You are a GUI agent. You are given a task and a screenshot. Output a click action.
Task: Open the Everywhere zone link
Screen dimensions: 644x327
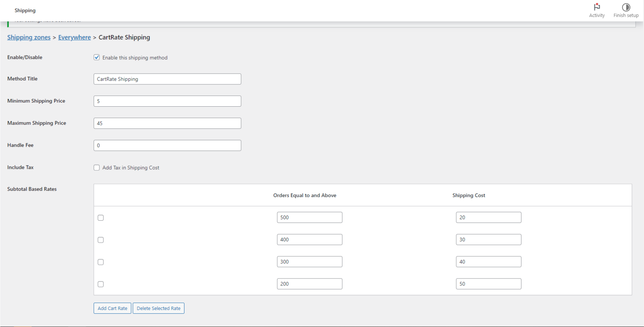tap(74, 37)
